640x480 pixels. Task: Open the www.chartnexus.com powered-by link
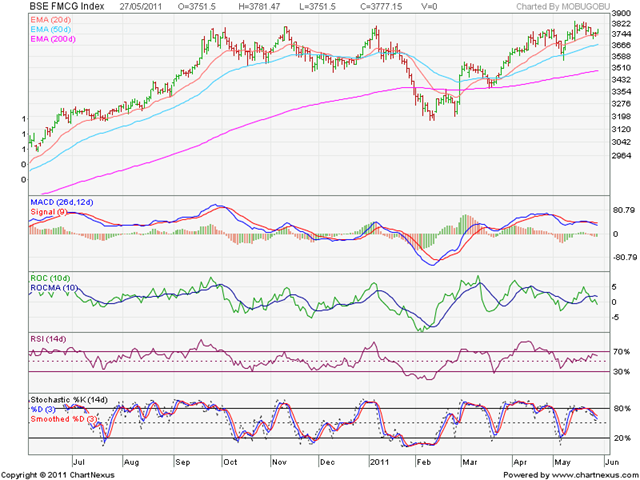(594, 475)
